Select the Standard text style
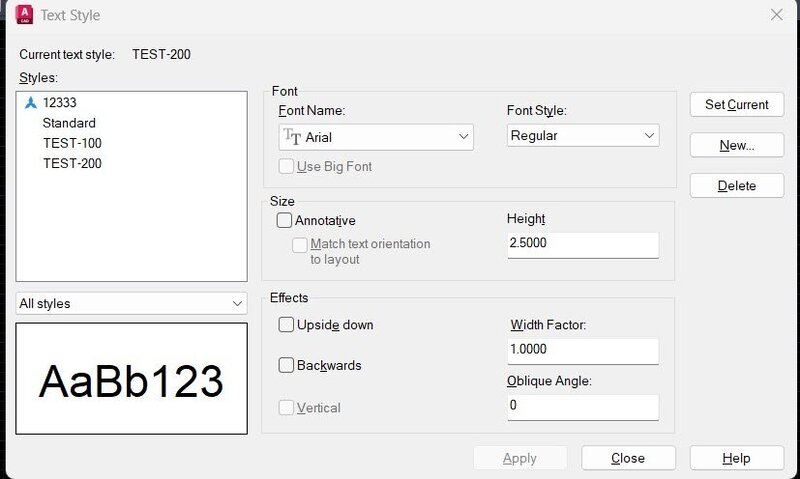800x479 pixels. (69, 123)
